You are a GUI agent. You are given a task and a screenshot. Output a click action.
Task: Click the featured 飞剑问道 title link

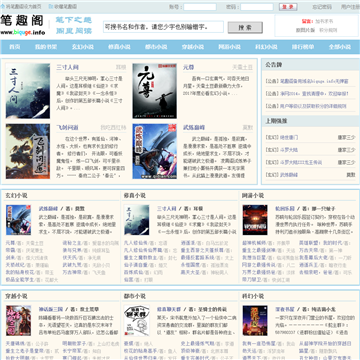[68, 128]
